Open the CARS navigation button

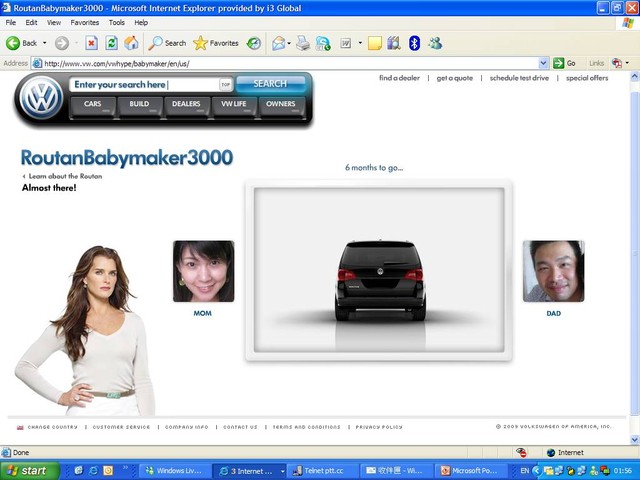pyautogui.click(x=93, y=107)
